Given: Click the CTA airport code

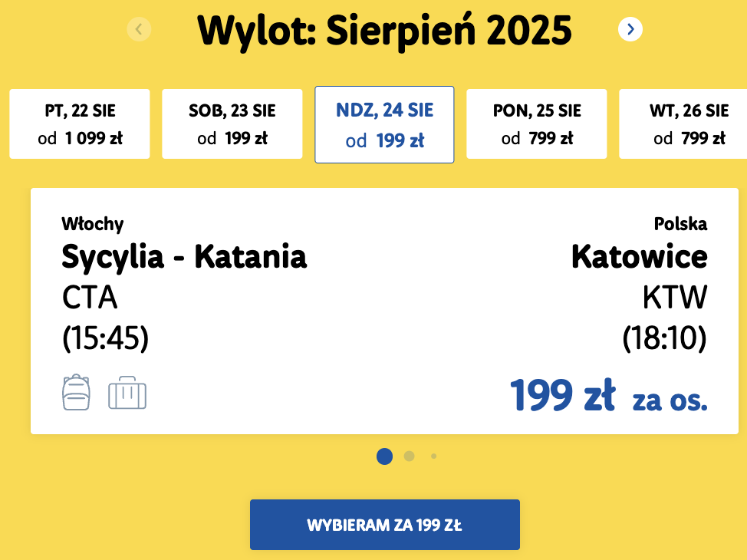Looking at the screenshot, I should pyautogui.click(x=90, y=298).
